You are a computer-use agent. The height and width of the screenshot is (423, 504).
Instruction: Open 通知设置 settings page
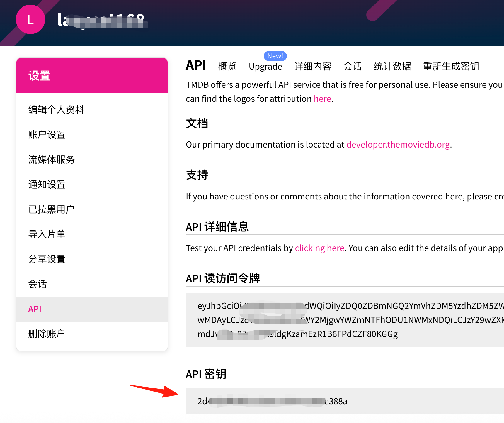click(47, 185)
